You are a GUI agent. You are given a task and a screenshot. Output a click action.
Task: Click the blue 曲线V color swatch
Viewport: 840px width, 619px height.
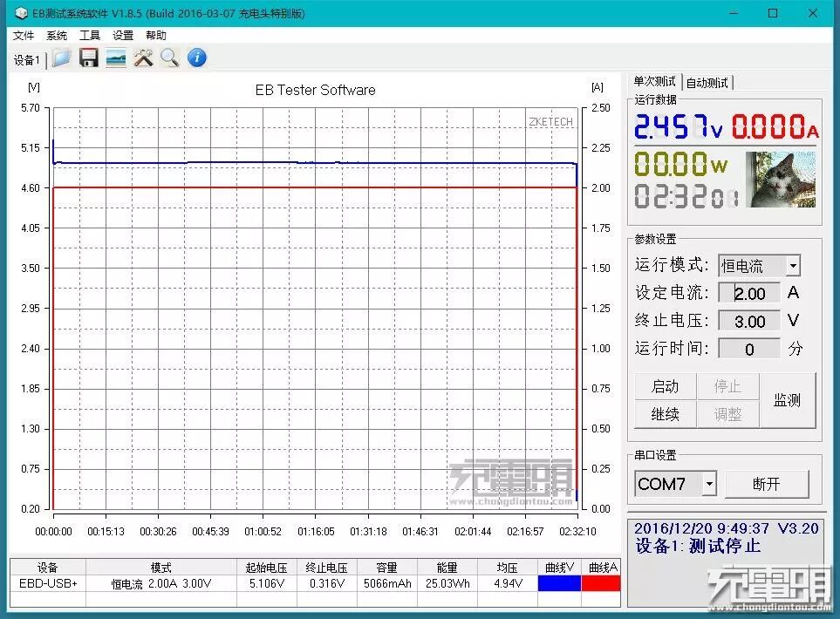pyautogui.click(x=559, y=583)
